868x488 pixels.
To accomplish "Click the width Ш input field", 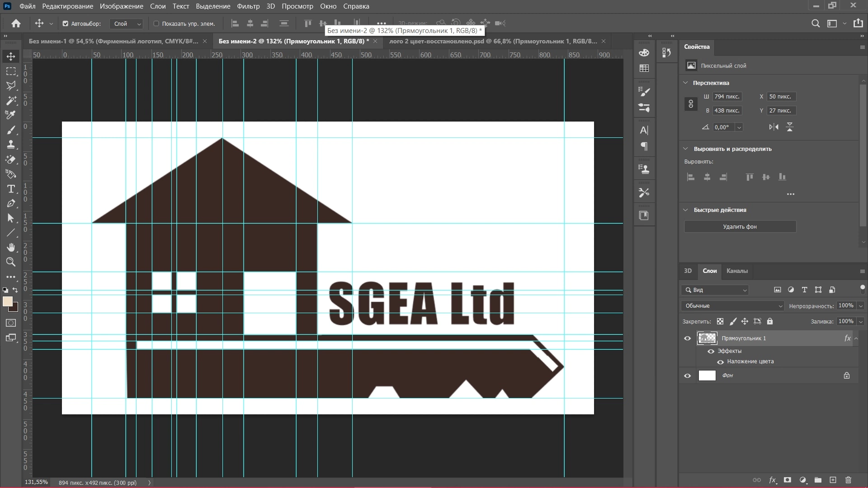I will (727, 97).
